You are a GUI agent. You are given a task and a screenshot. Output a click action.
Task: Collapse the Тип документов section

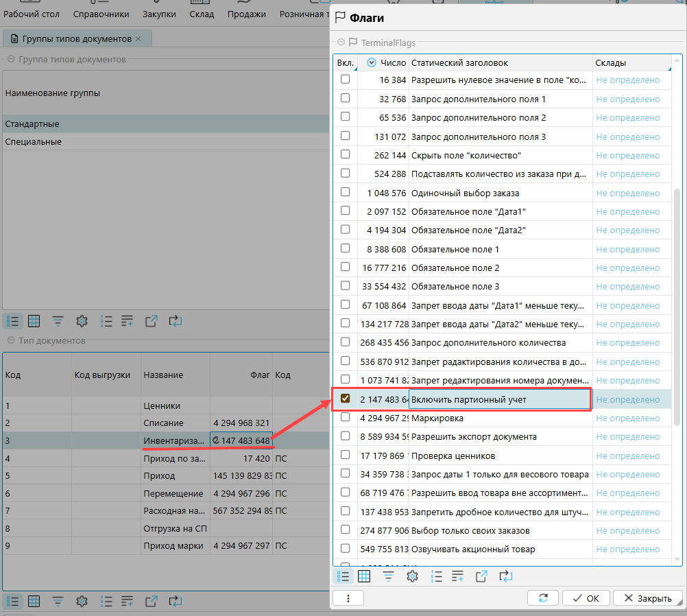11,341
